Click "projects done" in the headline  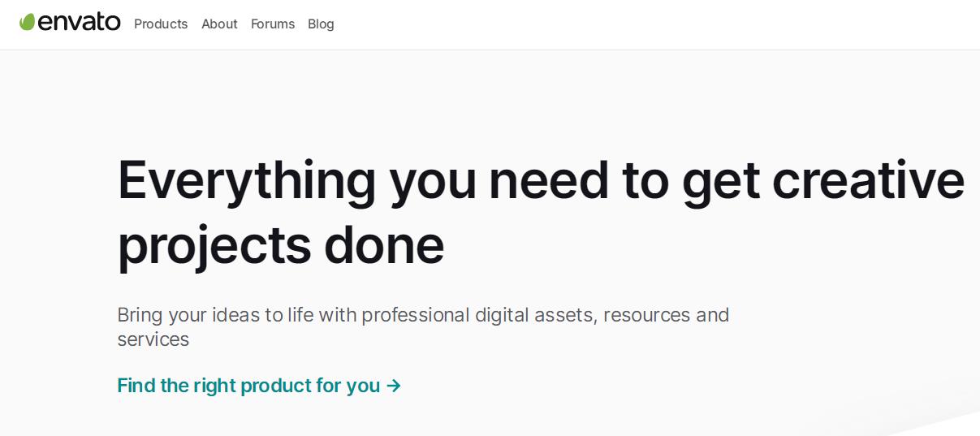pyautogui.click(x=281, y=245)
